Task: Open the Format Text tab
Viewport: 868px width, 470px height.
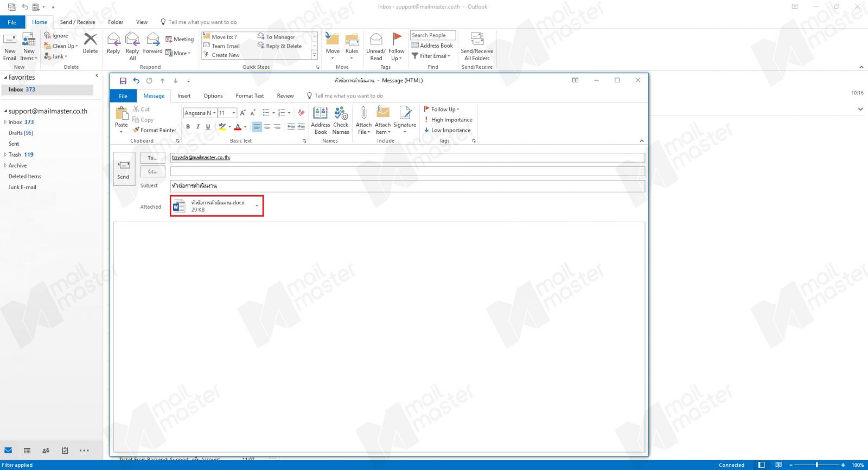Action: click(x=250, y=96)
